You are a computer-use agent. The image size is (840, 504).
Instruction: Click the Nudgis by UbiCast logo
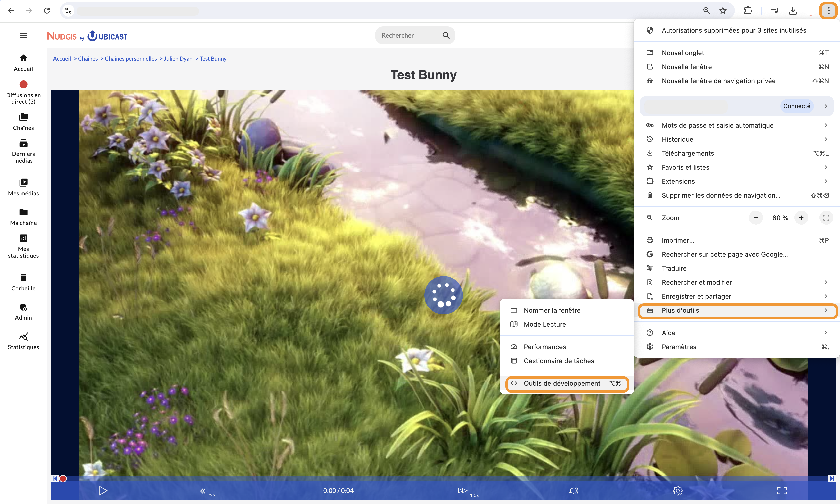pos(87,36)
